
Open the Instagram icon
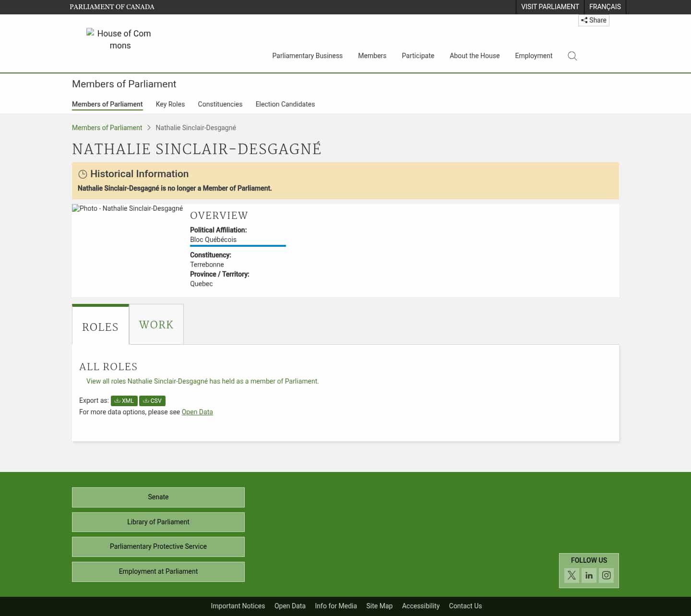point(606,575)
